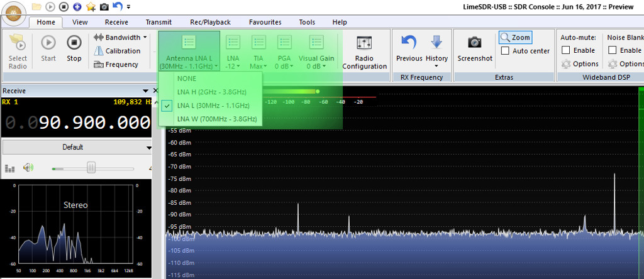Click the 109,832 Hz readout
The height and width of the screenshot is (279, 644).
point(132,102)
